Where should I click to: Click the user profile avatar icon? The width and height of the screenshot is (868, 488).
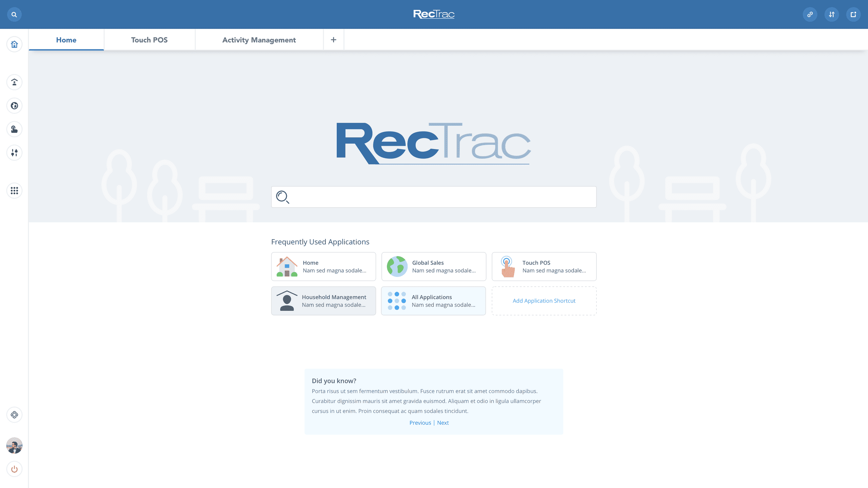tap(14, 445)
